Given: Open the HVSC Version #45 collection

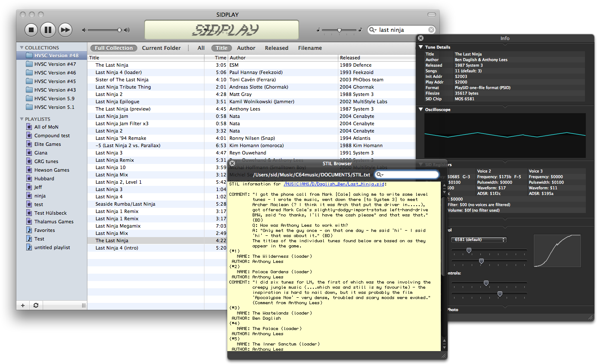Looking at the screenshot, I should coord(52,81).
